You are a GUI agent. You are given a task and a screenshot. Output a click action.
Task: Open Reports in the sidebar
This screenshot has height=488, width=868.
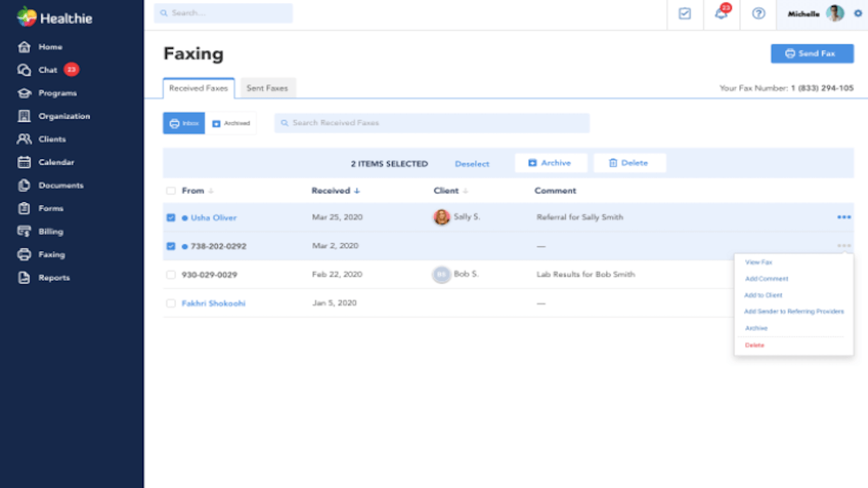54,278
